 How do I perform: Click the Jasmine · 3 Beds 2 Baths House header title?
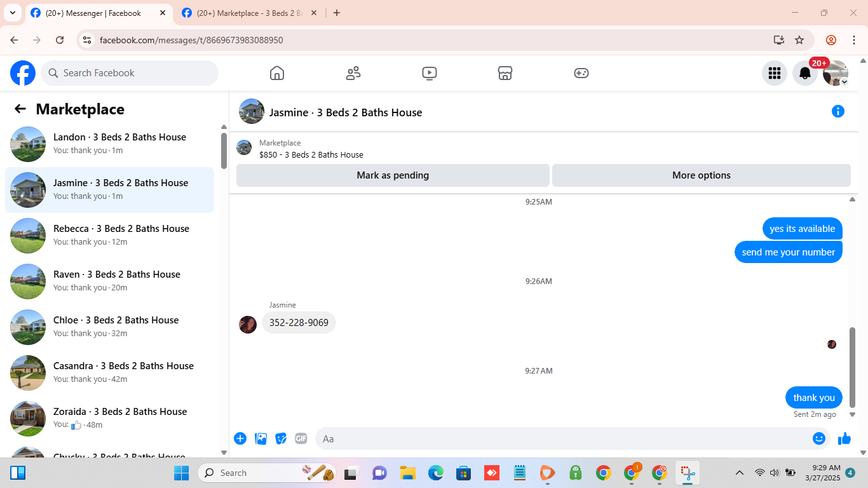pos(346,112)
